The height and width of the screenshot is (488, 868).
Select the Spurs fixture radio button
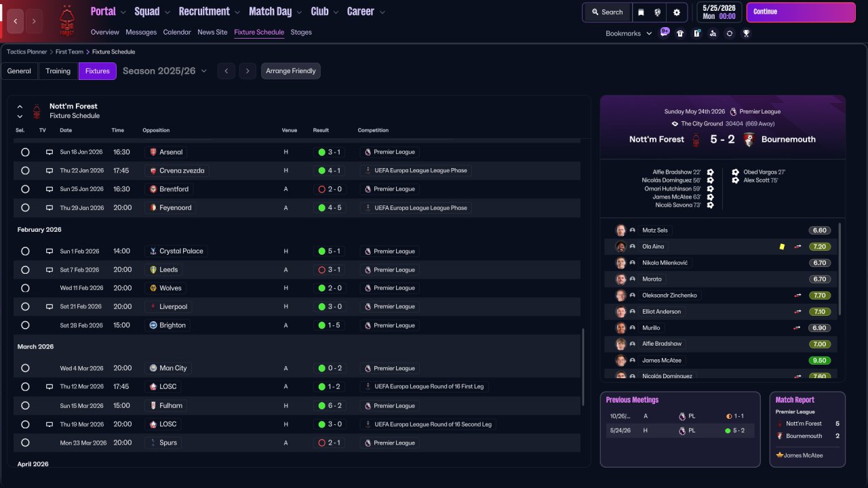click(x=25, y=443)
